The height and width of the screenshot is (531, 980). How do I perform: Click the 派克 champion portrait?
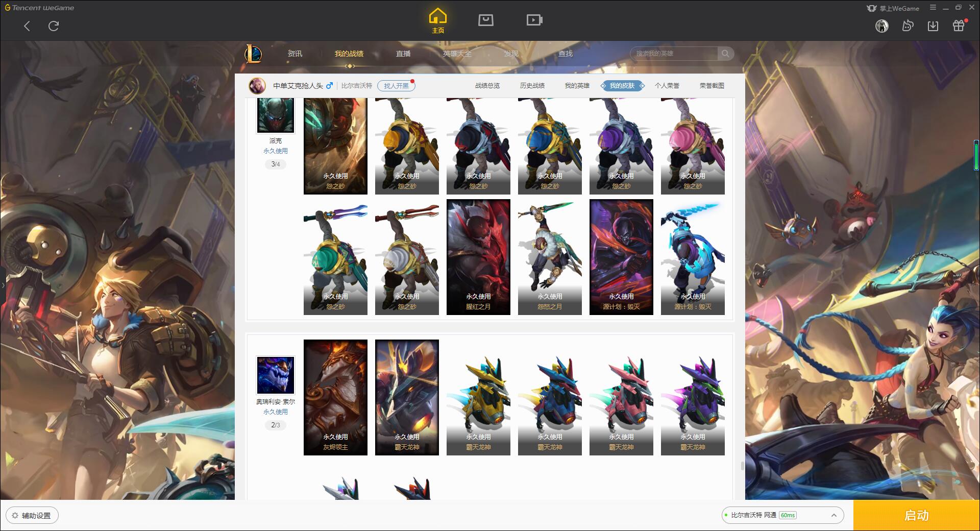click(x=276, y=115)
